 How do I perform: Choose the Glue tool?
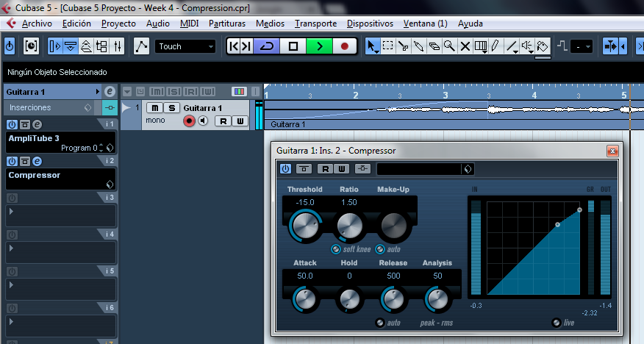418,46
